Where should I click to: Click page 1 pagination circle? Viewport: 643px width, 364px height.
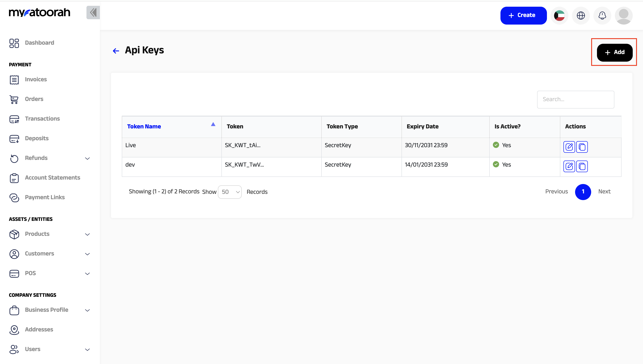click(x=583, y=192)
